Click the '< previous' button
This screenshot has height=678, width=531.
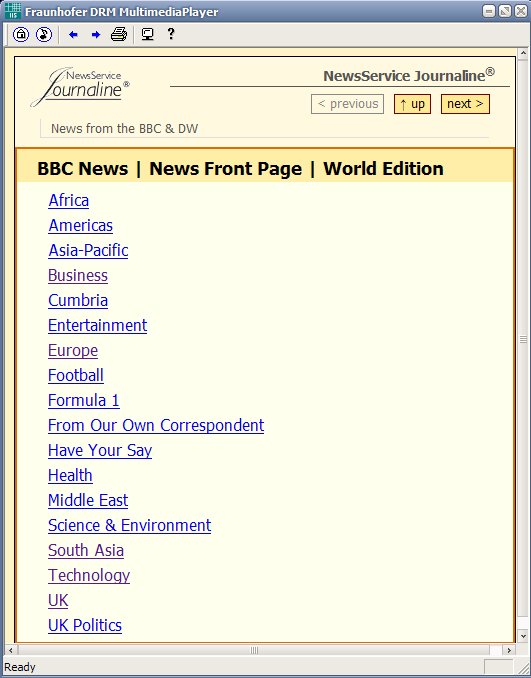pos(348,104)
